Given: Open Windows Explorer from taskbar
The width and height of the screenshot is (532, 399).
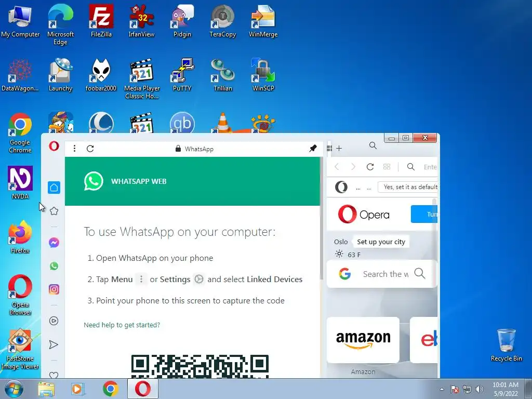Looking at the screenshot, I should [46, 389].
